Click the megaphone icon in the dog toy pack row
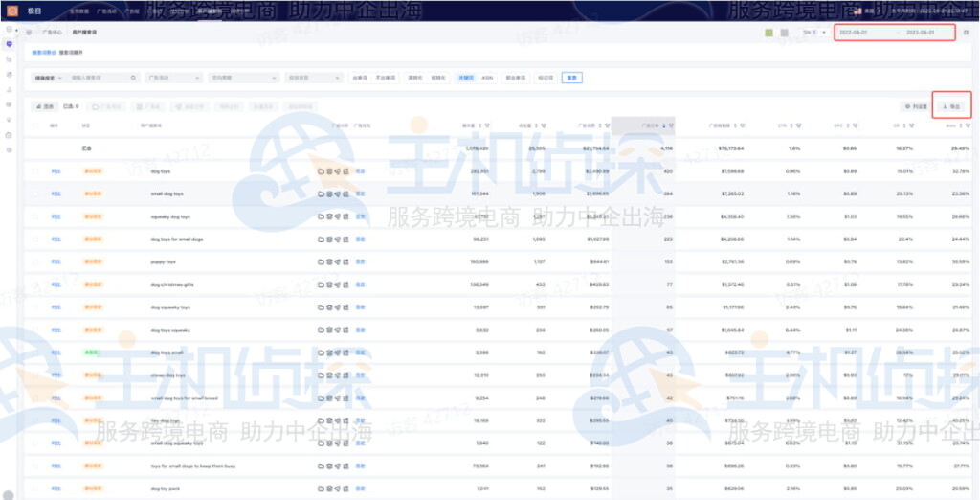Screen dimensions: 980x500 [338, 489]
